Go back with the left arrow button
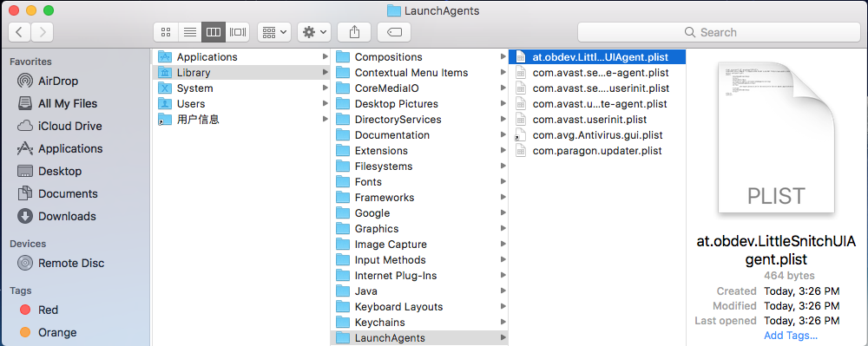Image resolution: width=868 pixels, height=346 pixels. [x=20, y=32]
